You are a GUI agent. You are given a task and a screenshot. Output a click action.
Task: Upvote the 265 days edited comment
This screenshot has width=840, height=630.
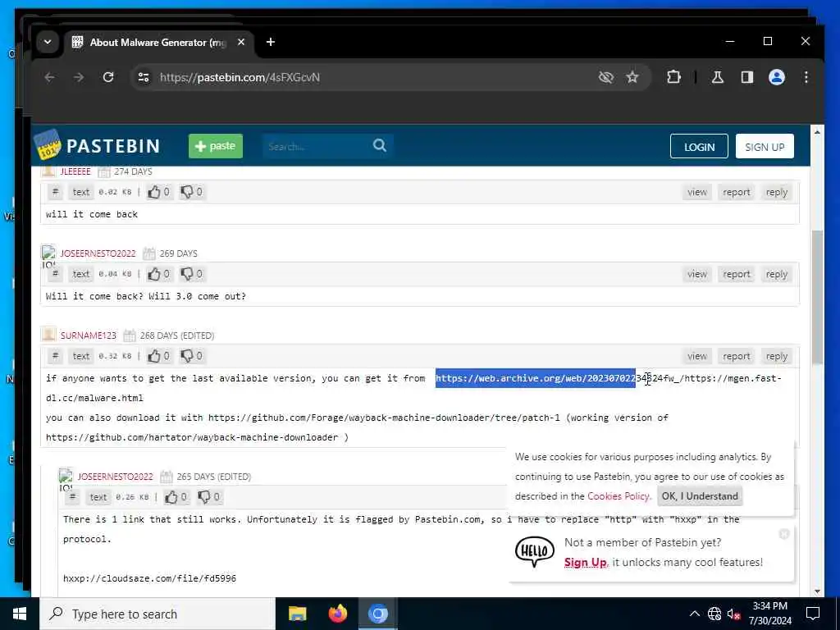[x=176, y=496]
